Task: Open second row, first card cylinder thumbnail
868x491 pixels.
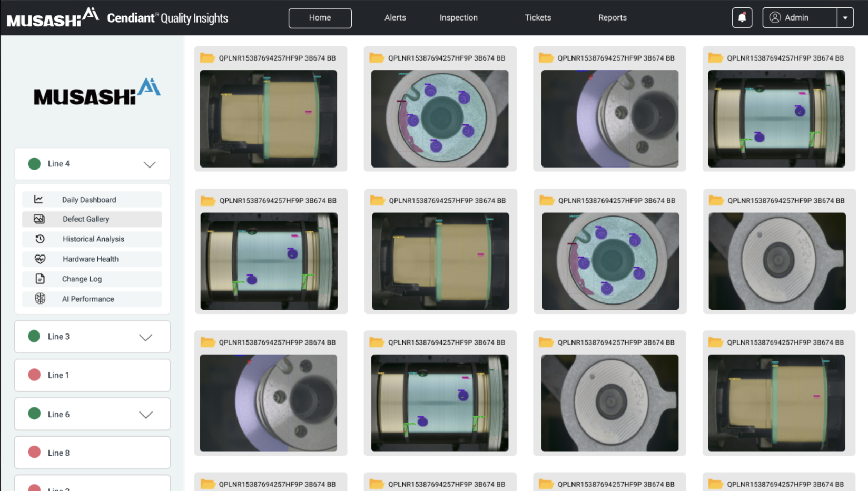Action: coord(269,261)
